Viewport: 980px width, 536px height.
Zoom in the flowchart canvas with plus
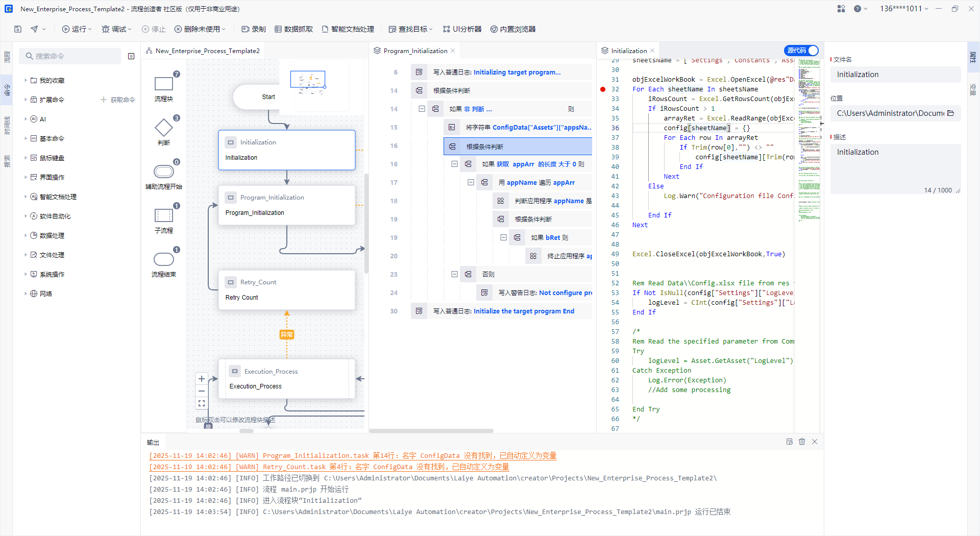[x=202, y=379]
